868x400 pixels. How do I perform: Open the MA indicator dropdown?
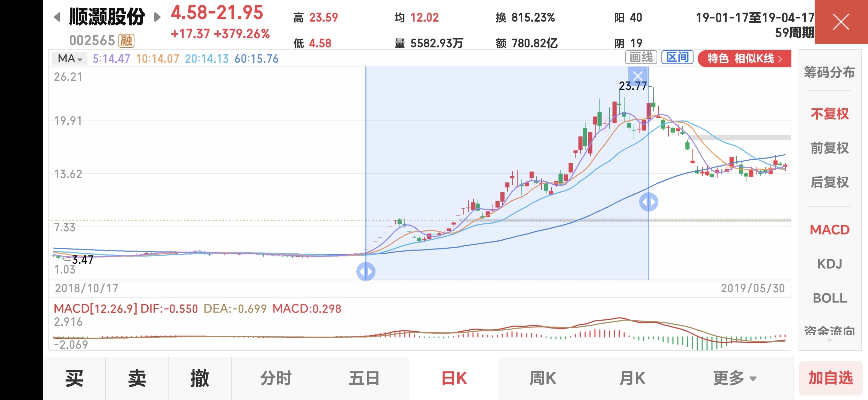click(70, 59)
